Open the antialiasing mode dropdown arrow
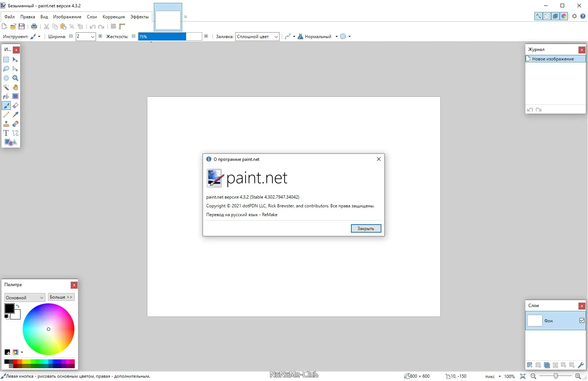 294,37
